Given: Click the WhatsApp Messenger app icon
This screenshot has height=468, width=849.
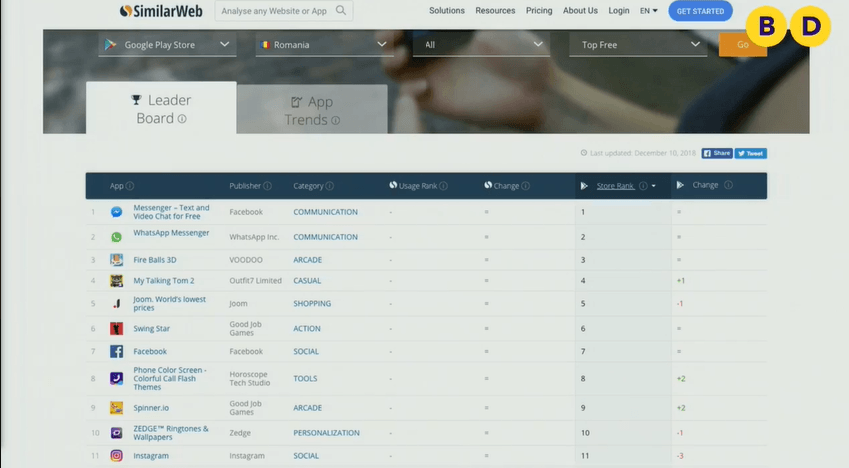Looking at the screenshot, I should coord(116,237).
